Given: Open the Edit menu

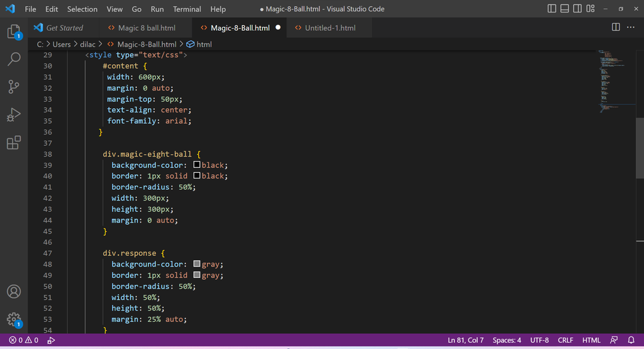Looking at the screenshot, I should coord(52,9).
